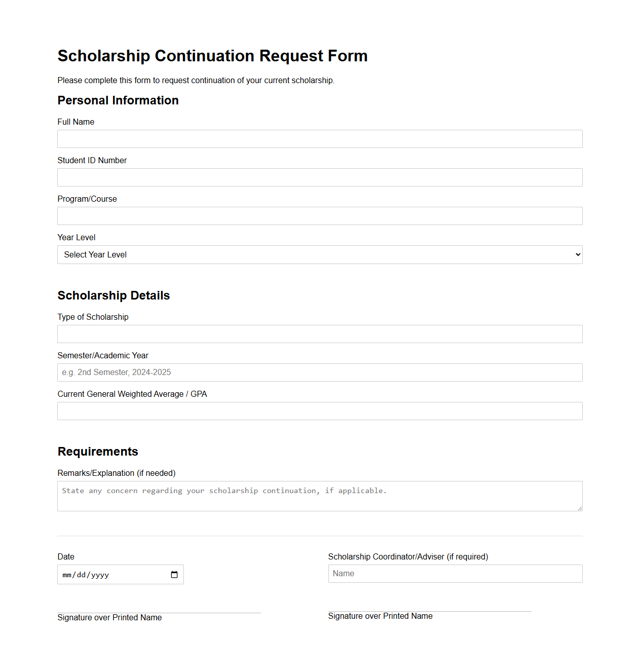The height and width of the screenshot is (672, 640).
Task: Click the Personal Information section heading
Action: coord(118,100)
